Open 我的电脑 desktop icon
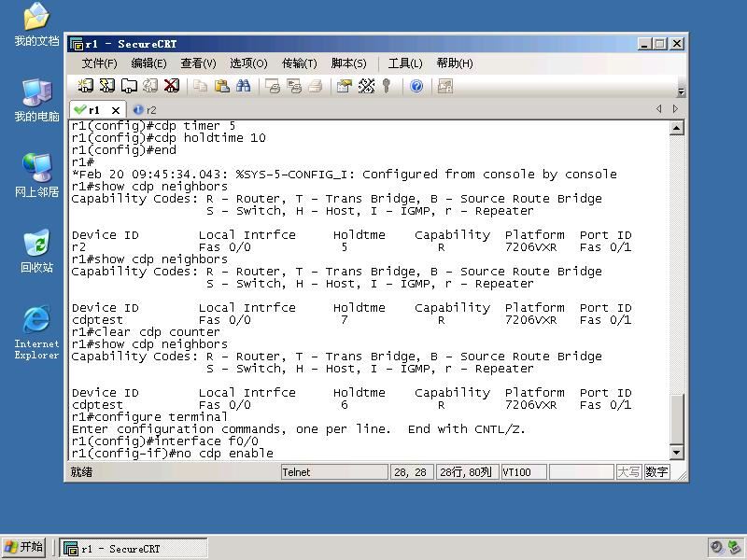 (x=36, y=101)
